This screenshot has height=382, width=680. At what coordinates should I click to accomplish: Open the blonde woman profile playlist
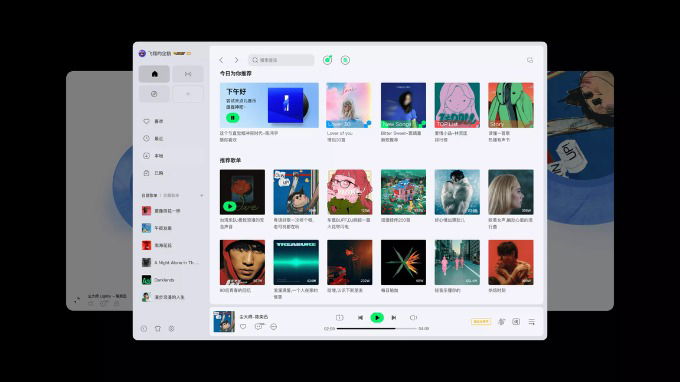(x=511, y=192)
